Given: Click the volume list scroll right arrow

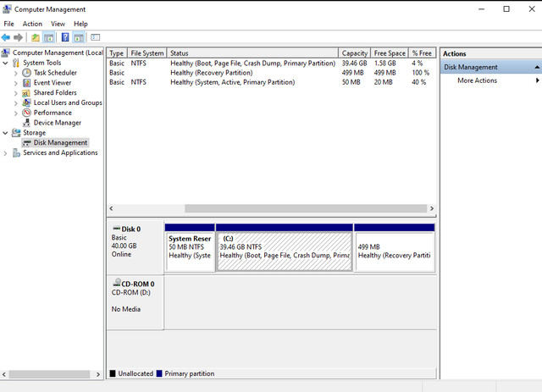Looking at the screenshot, I should pos(432,208).
